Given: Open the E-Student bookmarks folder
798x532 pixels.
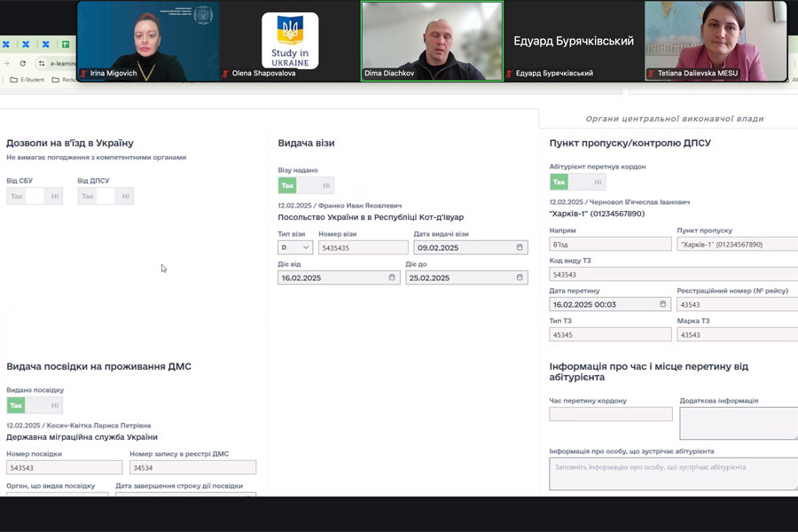Looking at the screenshot, I should (x=27, y=80).
